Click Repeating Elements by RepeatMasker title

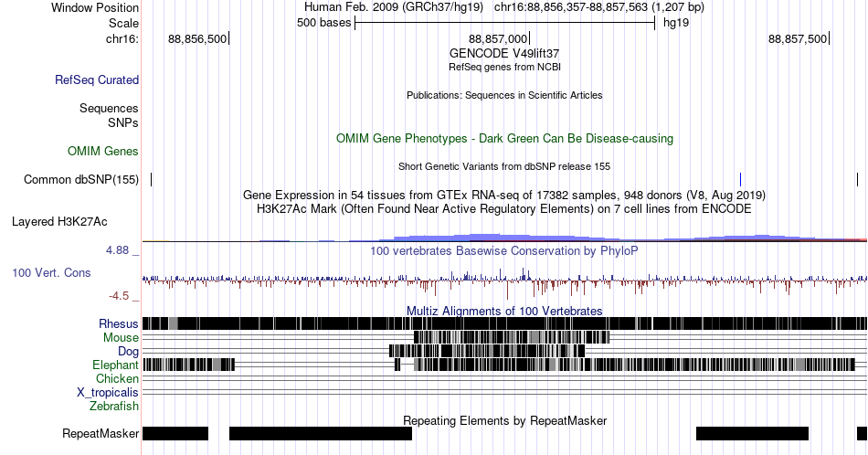coord(504,420)
